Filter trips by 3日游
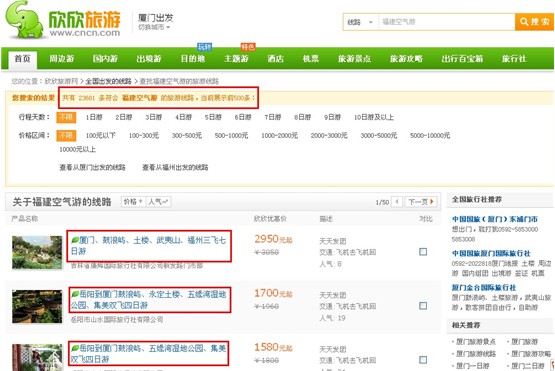 (x=153, y=117)
